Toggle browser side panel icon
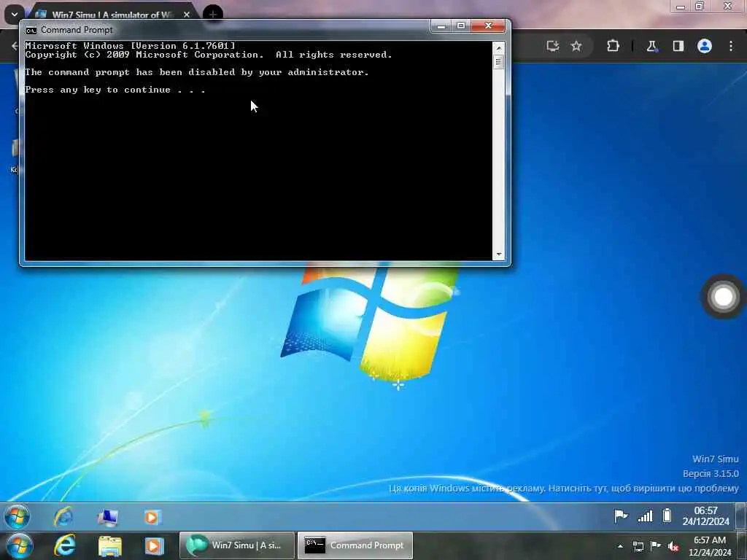The image size is (747, 560). pos(678,46)
